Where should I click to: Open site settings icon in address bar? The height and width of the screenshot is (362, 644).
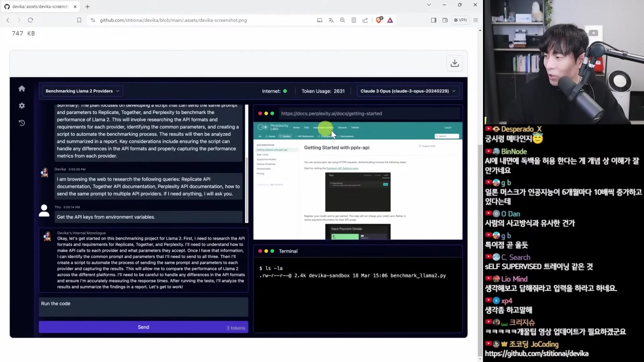[92, 20]
